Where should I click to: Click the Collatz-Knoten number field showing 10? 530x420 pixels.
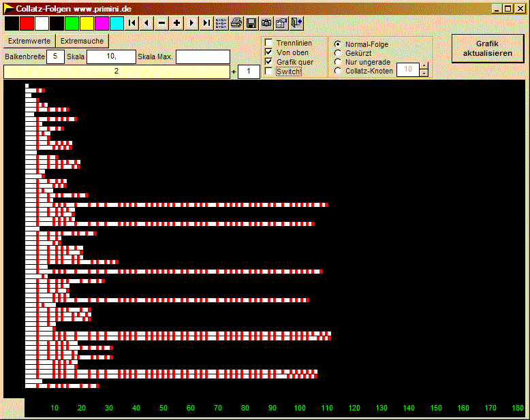click(x=408, y=69)
